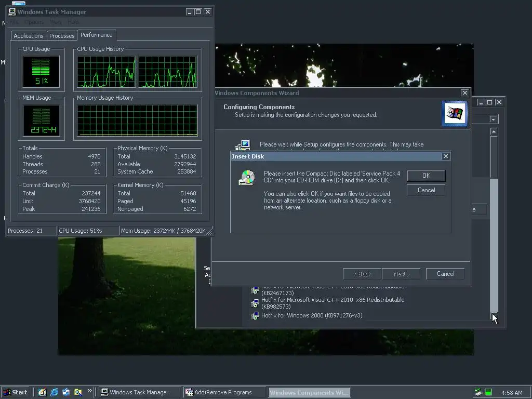532x399 pixels.
Task: Maximize the Add/Remove Programs window
Action: coord(489,102)
